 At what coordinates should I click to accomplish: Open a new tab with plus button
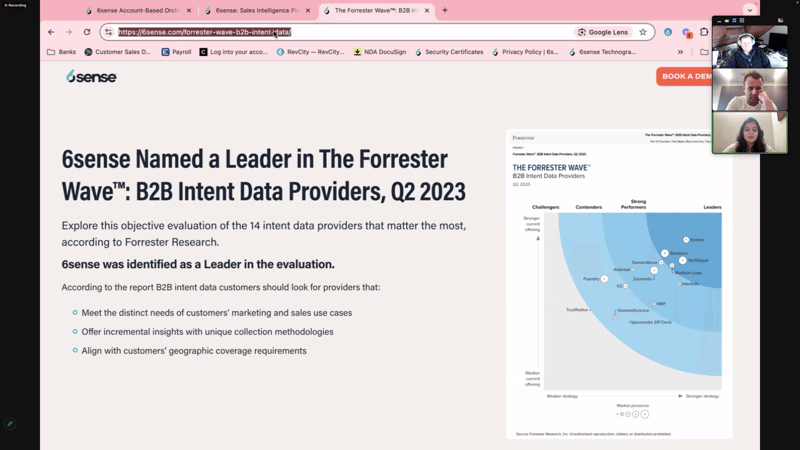[445, 10]
